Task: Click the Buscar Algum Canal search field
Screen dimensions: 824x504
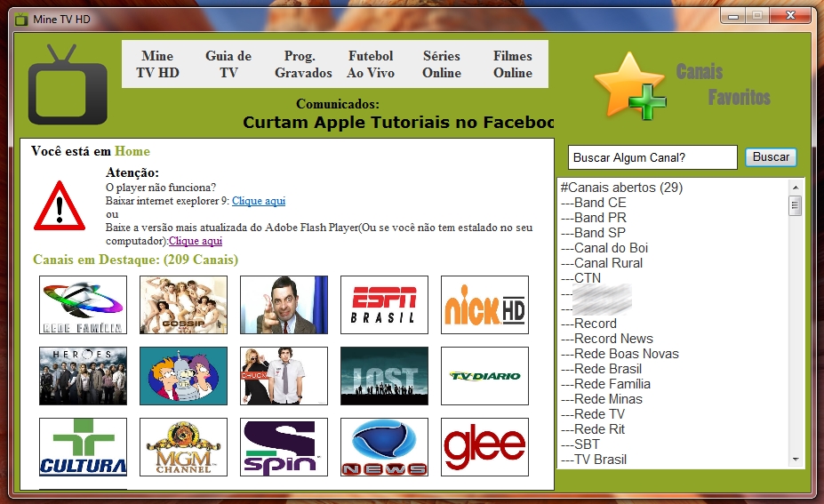Action: 652,157
